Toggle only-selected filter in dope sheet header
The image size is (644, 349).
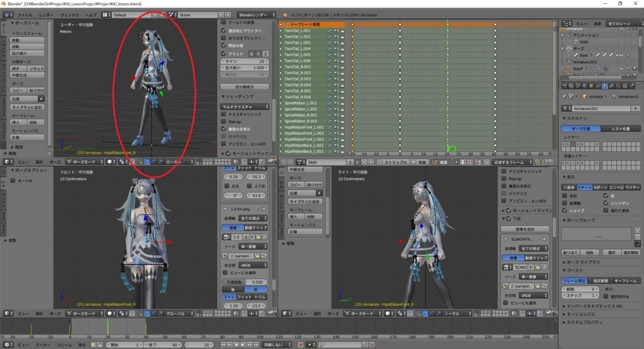(457, 162)
